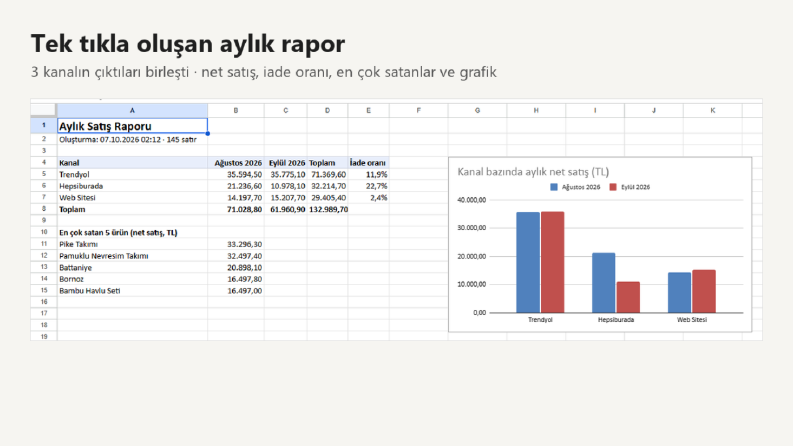Select the En çok satan 5 ürün heading cell

[x=132, y=232]
